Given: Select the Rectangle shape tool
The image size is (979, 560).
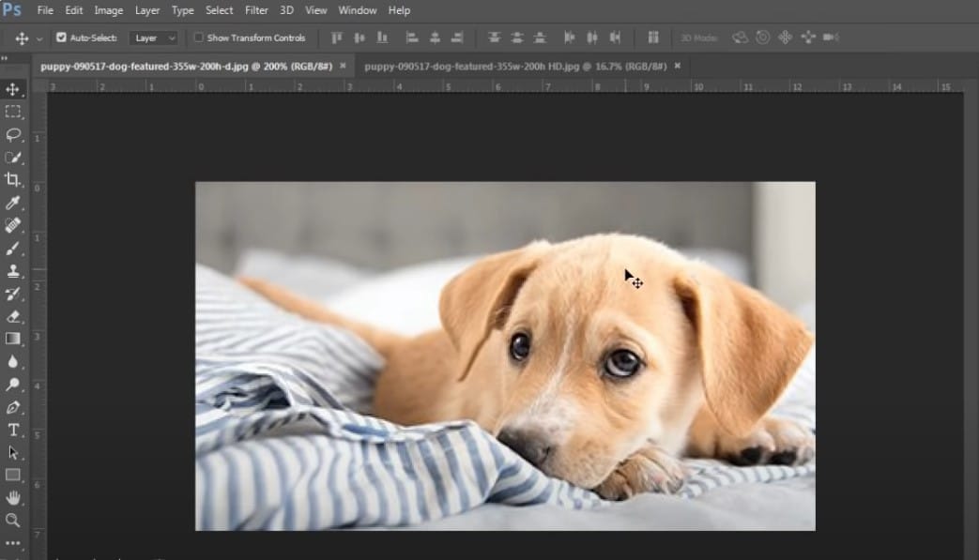Looking at the screenshot, I should click(x=13, y=476).
